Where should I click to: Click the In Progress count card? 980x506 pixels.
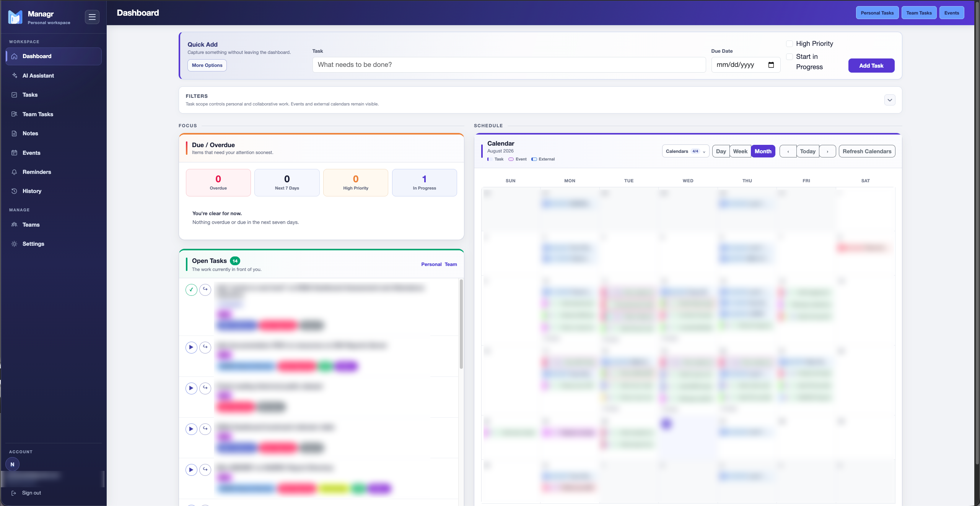[424, 183]
